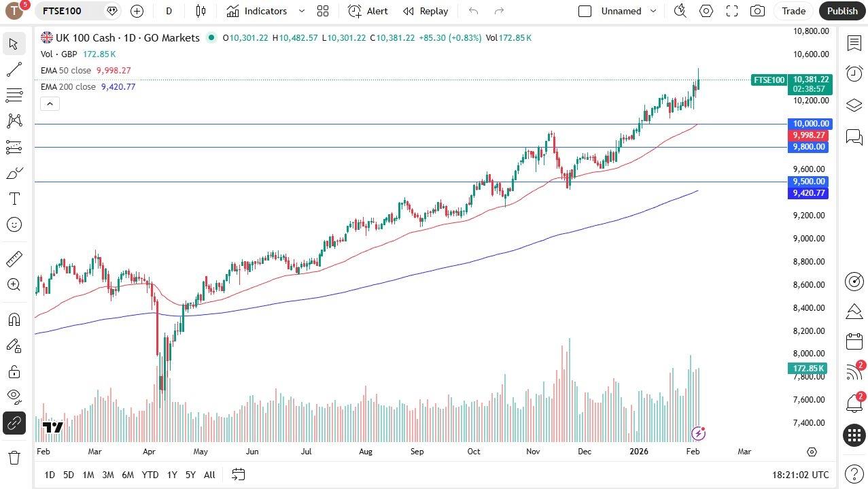The height and width of the screenshot is (489, 868).
Task: Select the YTD range at the bottom
Action: (150, 475)
